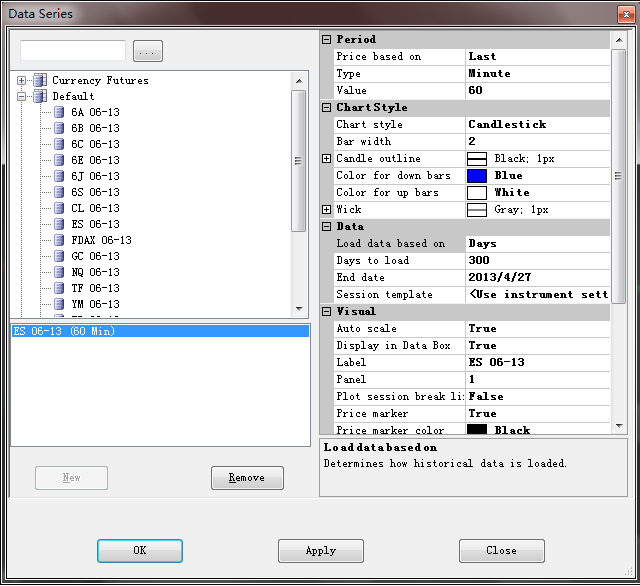640x586 pixels.
Task: Click the Wick gray pen preview swatch
Action: tap(477, 210)
